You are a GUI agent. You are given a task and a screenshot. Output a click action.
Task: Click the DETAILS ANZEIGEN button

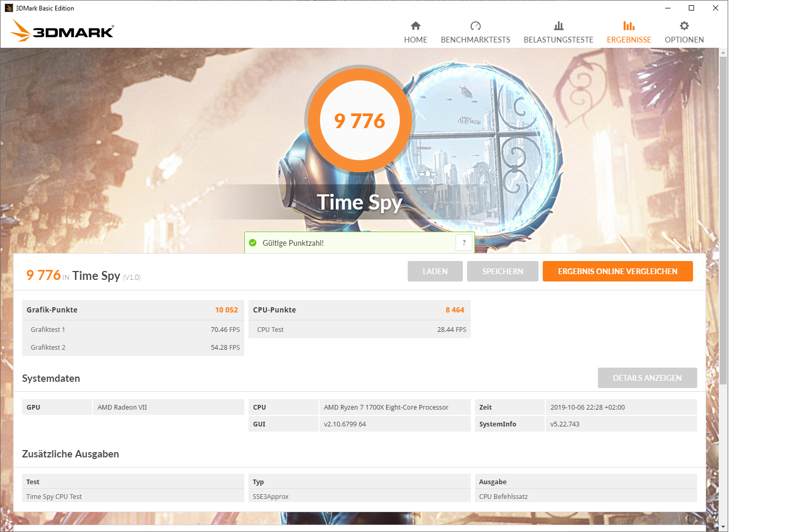(x=647, y=378)
